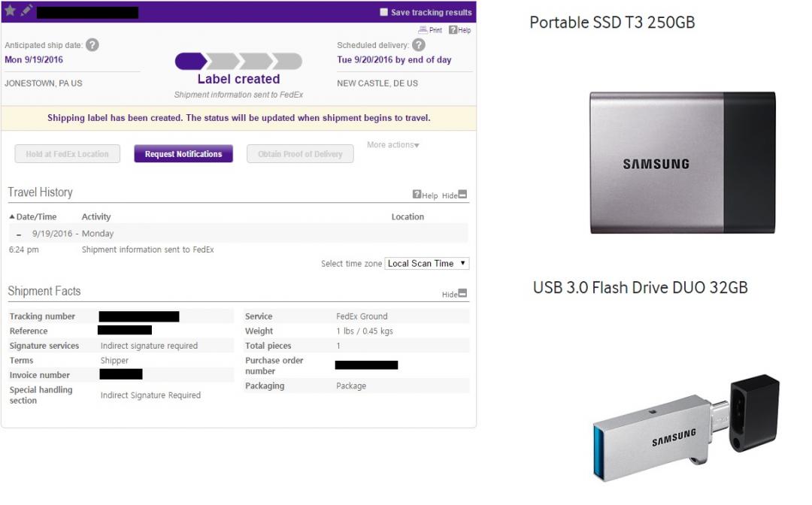Viewport: 812px width, 505px height.
Task: Click the star favorite icon
Action: 11,11
